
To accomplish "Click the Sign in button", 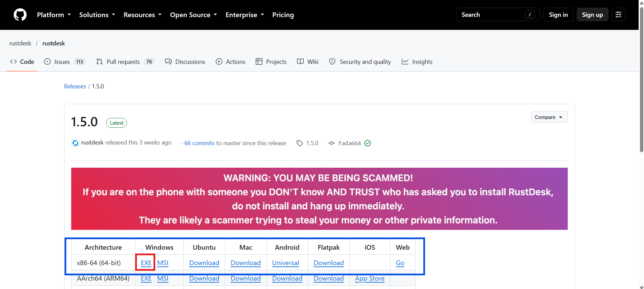I will (x=558, y=14).
